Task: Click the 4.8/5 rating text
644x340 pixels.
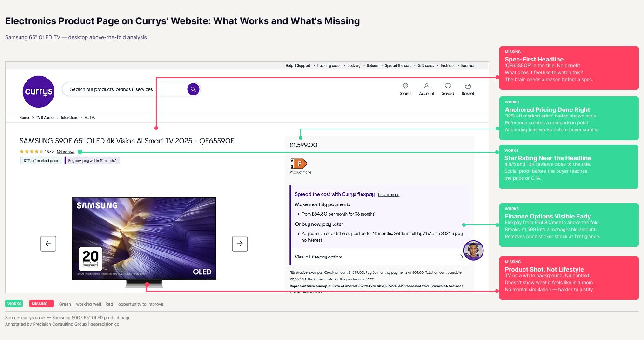Action: (49, 152)
